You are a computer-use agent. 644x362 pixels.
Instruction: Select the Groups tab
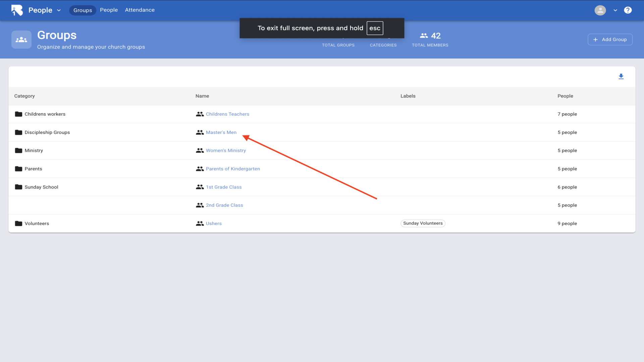[83, 10]
